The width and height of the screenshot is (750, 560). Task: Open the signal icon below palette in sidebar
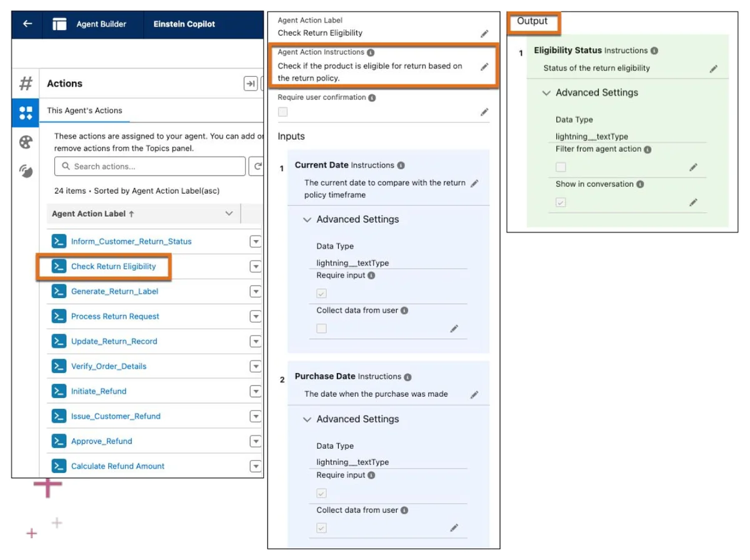pos(26,171)
